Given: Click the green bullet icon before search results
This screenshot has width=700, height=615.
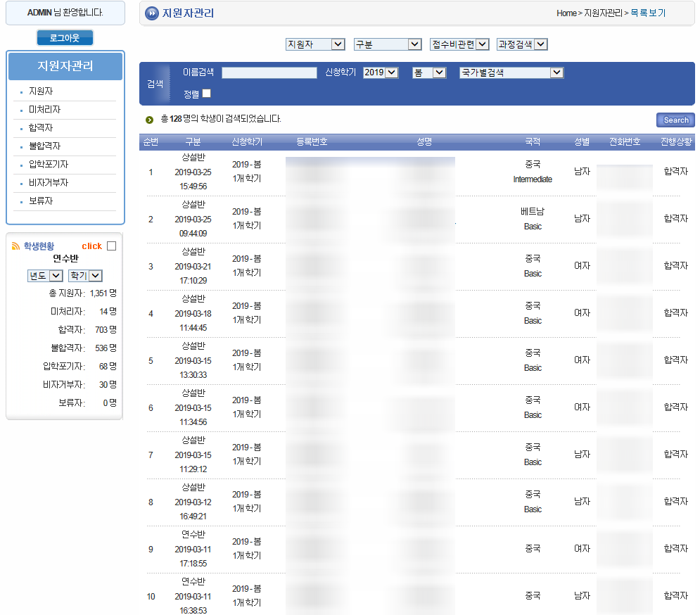Looking at the screenshot, I should [x=149, y=120].
